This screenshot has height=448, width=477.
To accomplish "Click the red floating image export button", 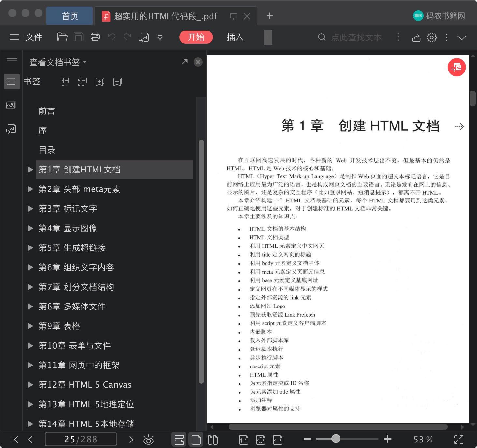I will tap(457, 67).
